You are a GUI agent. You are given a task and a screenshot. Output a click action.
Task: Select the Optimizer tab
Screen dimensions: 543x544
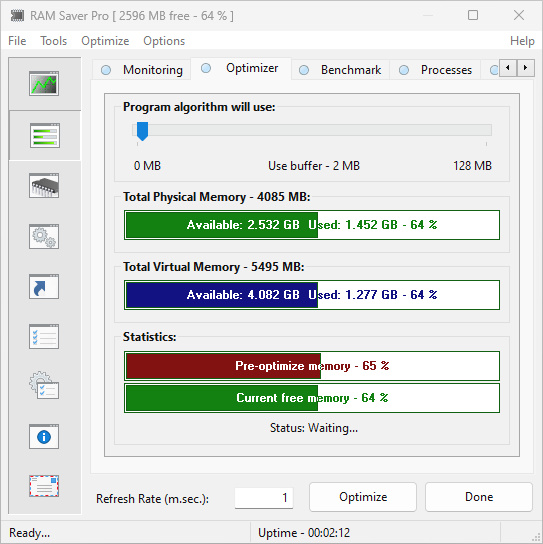tap(241, 68)
